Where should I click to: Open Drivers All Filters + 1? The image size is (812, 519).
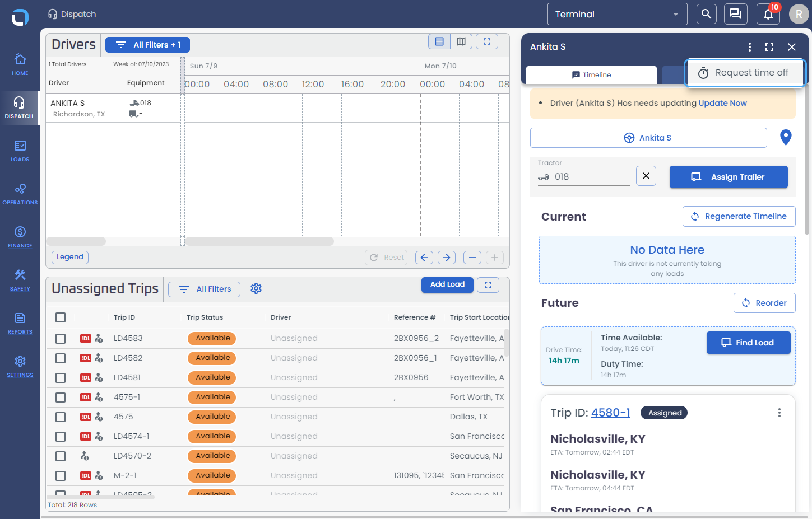pyautogui.click(x=147, y=45)
